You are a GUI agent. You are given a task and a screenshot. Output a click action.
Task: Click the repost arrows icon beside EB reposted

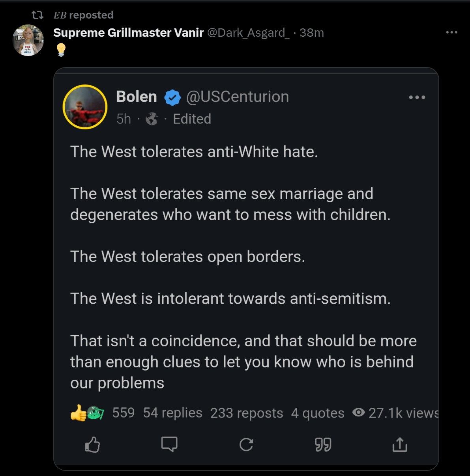[x=37, y=15]
